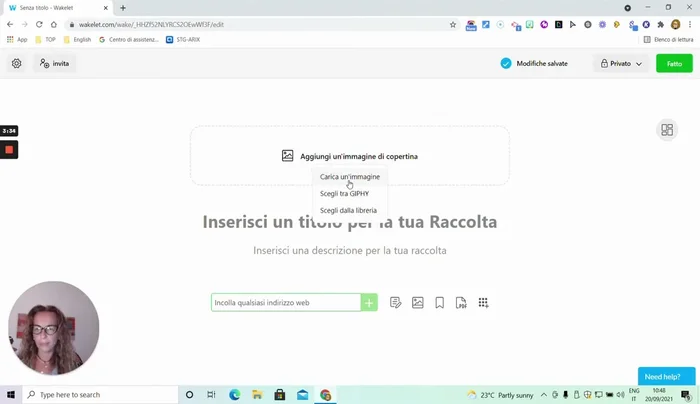Open the Privato visibility dropdown
The image size is (700, 404).
click(x=621, y=63)
